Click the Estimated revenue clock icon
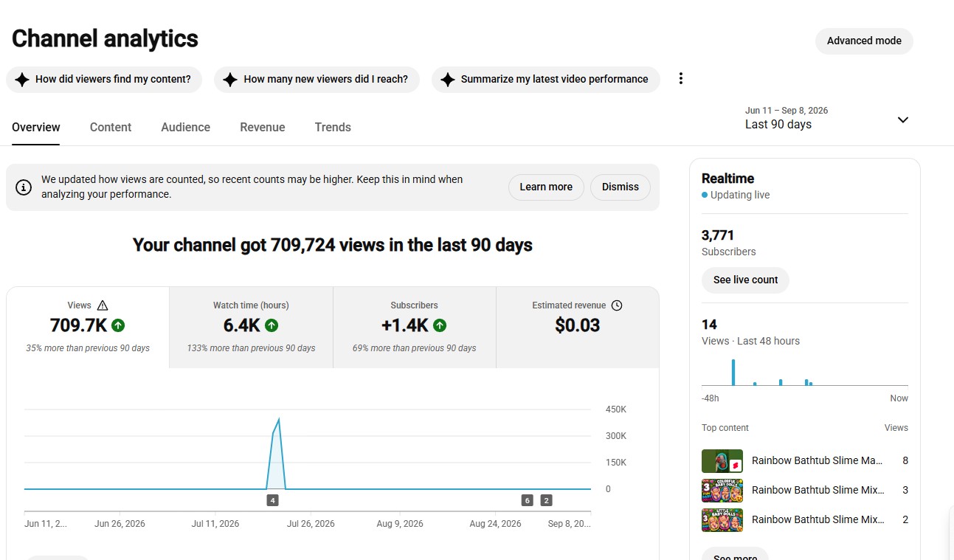Viewport: 954px width, 560px height. click(x=617, y=305)
